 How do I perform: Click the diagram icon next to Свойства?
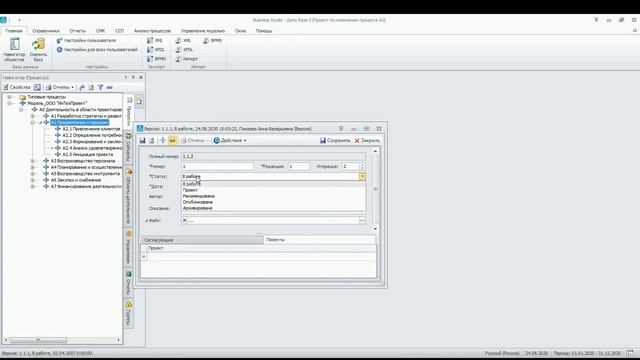37,87
